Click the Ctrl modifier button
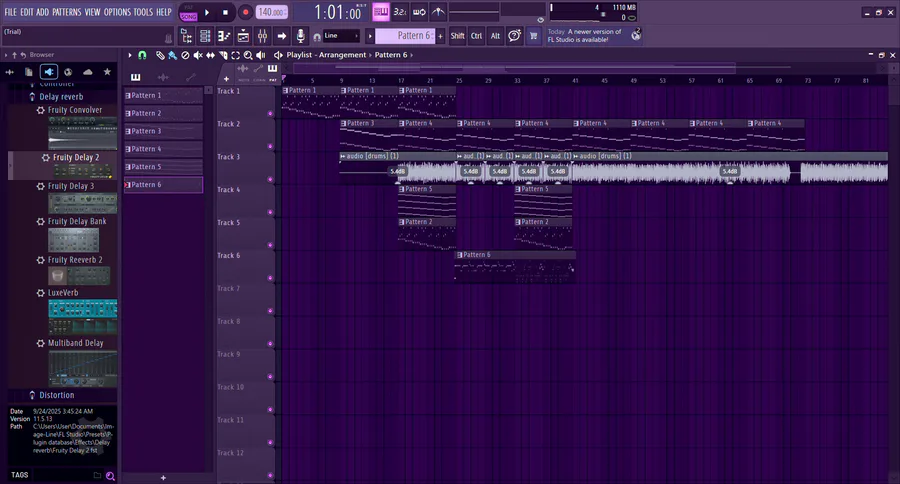 coord(476,36)
